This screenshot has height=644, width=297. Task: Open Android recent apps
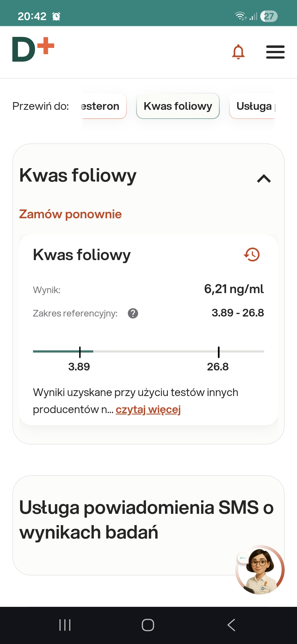pyautogui.click(x=65, y=625)
